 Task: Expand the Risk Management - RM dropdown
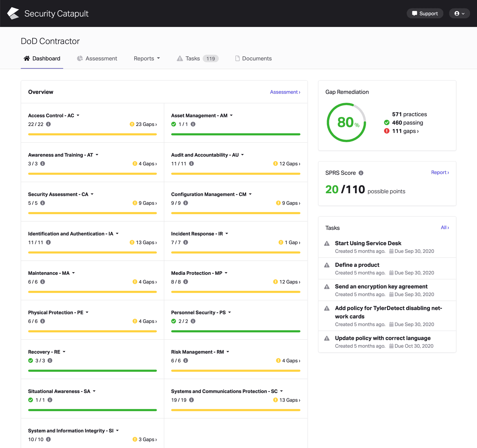228,352
